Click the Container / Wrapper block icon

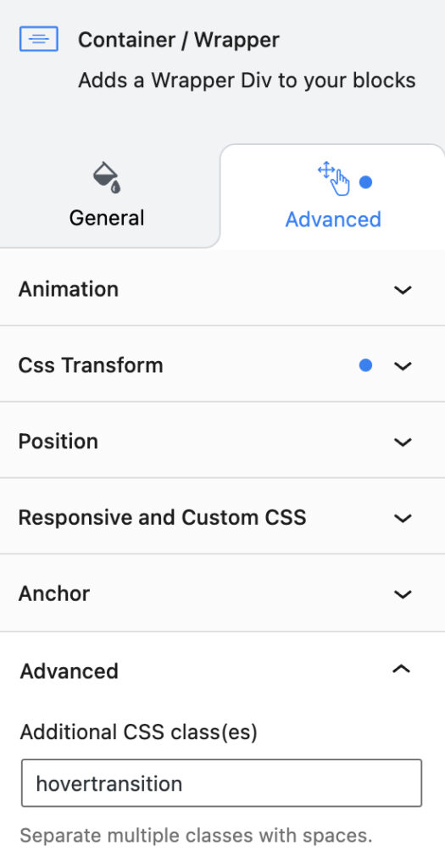point(39,39)
